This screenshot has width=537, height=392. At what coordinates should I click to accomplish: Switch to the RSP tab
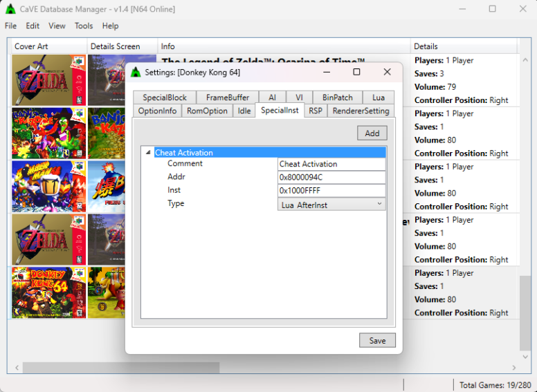point(316,111)
